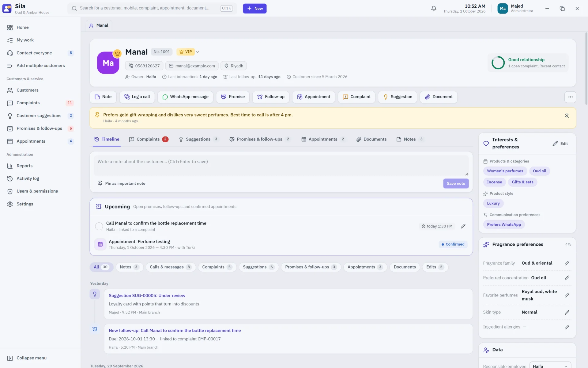The image size is (588, 368).
Task: Save the note
Action: (456, 183)
